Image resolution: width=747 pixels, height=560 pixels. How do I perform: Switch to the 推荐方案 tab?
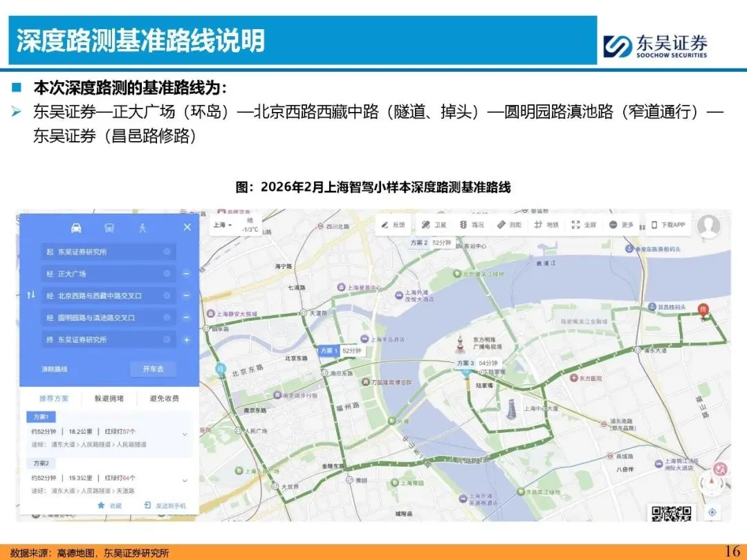pos(54,399)
